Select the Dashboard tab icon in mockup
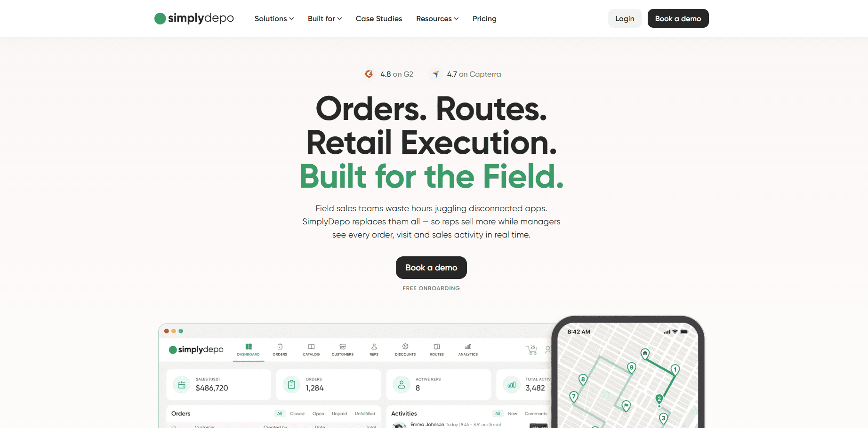The height and width of the screenshot is (428, 868). pyautogui.click(x=249, y=347)
